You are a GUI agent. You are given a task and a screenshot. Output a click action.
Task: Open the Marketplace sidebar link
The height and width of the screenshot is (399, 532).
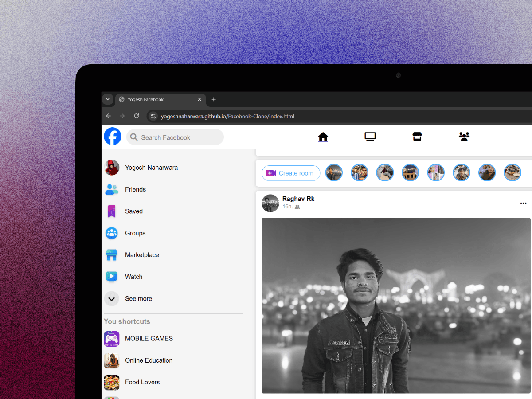tap(142, 255)
